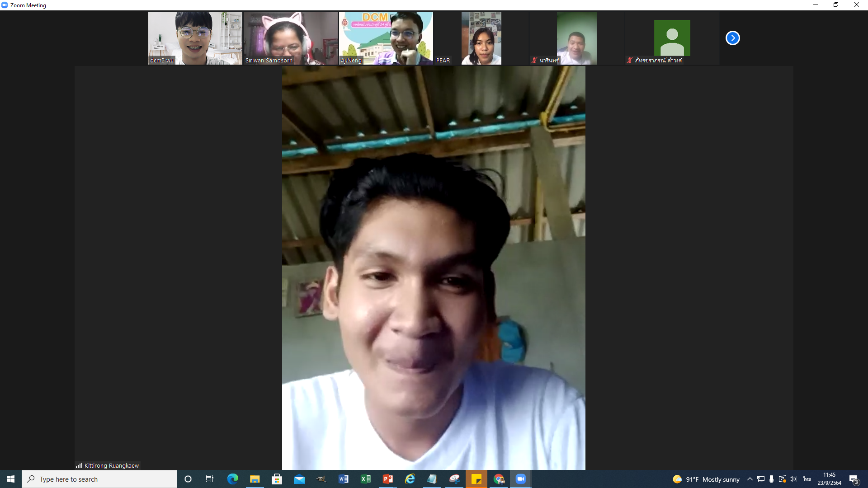The width and height of the screenshot is (868, 488).
Task: Open Task View from the taskbar
Action: 210,479
